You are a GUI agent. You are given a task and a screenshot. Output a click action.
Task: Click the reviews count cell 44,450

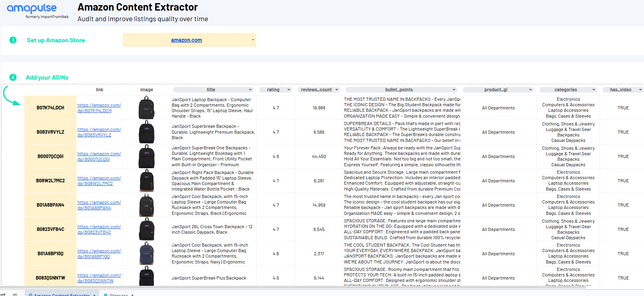pos(319,156)
